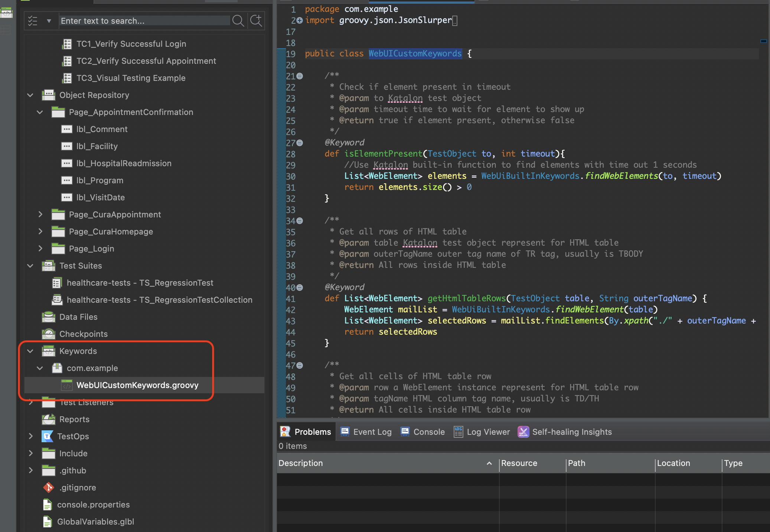Open the search filter dropdown arrow

(x=49, y=21)
